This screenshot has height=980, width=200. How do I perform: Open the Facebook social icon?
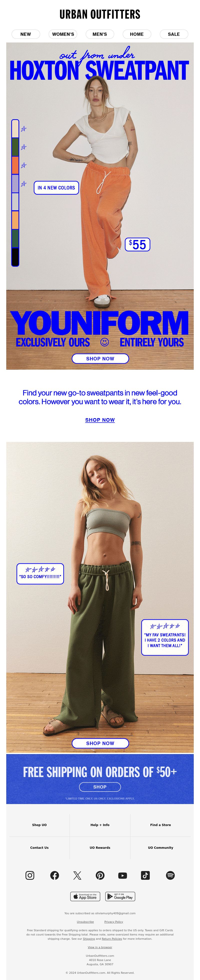coord(54,875)
